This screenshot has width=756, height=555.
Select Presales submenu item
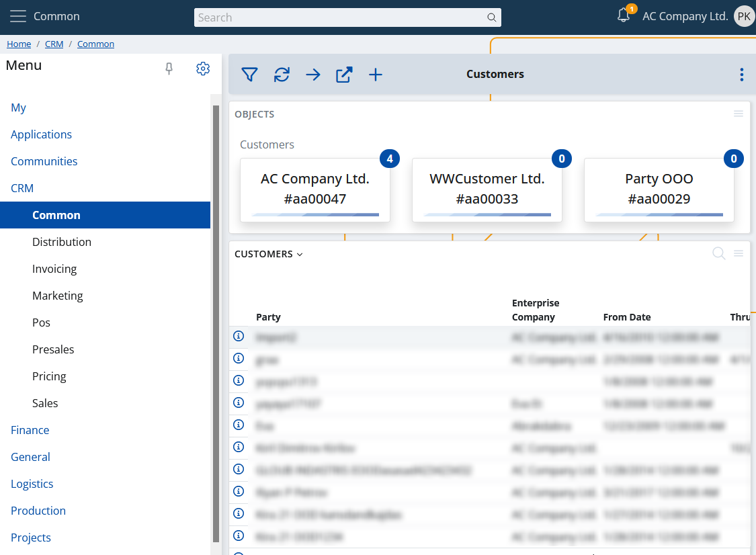[x=53, y=349]
